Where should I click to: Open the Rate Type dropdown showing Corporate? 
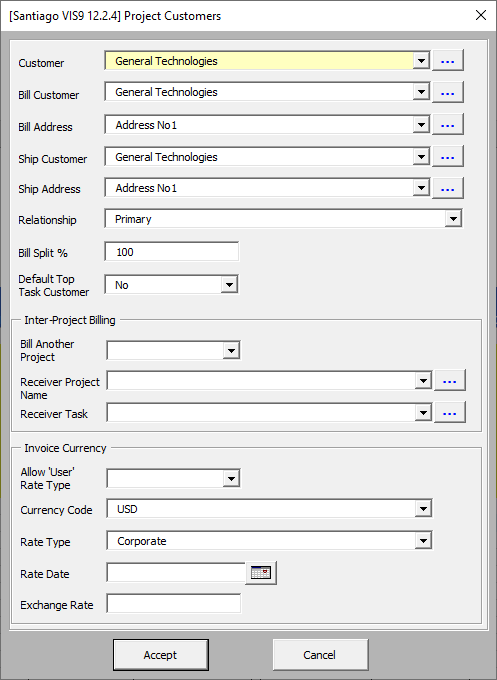point(423,541)
